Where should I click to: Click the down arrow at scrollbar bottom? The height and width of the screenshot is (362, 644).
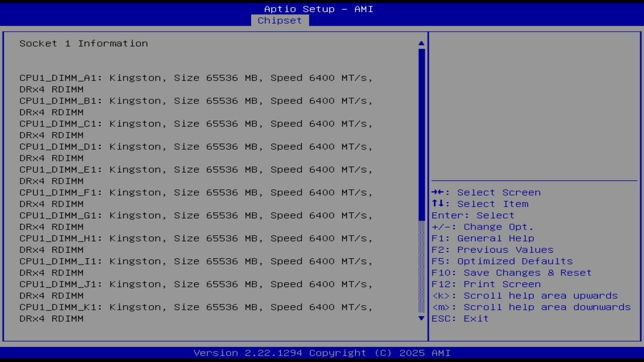point(421,318)
